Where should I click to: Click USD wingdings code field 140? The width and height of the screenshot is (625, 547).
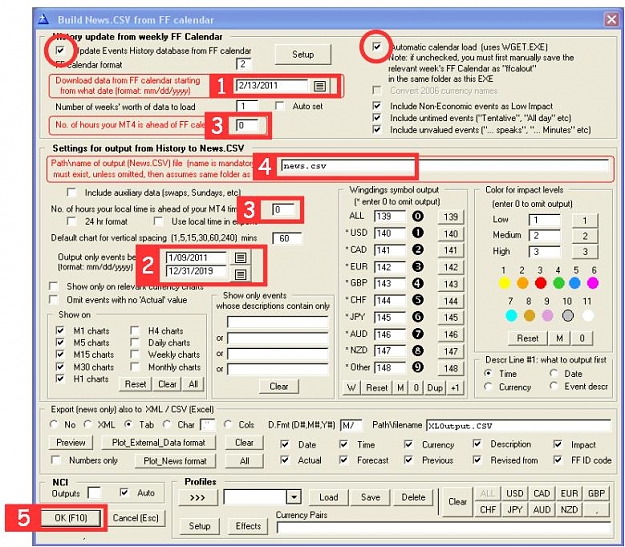coord(389,233)
